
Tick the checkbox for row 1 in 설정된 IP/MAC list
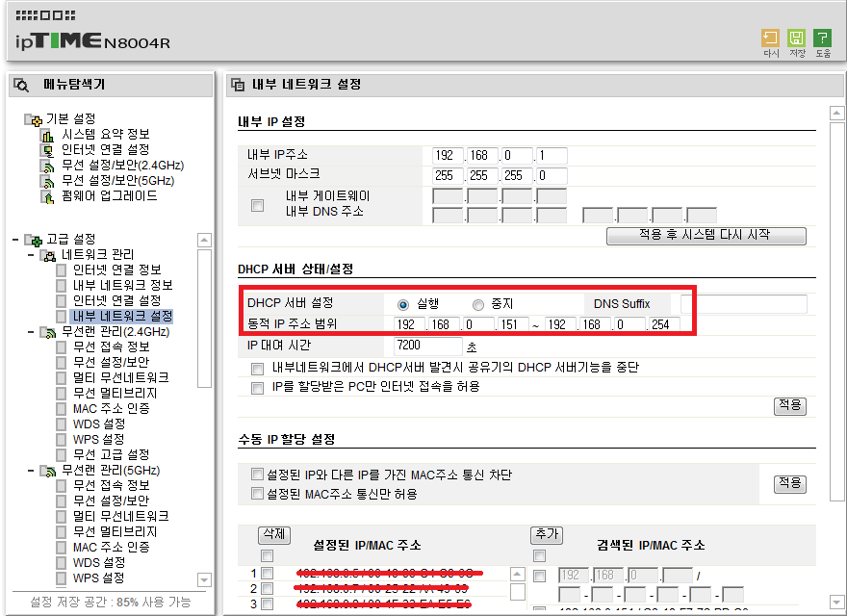coord(267,573)
